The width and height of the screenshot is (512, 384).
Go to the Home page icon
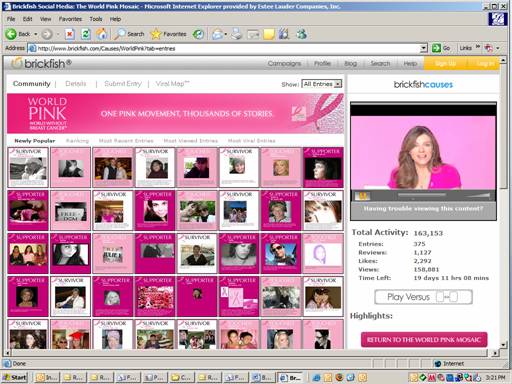point(102,34)
